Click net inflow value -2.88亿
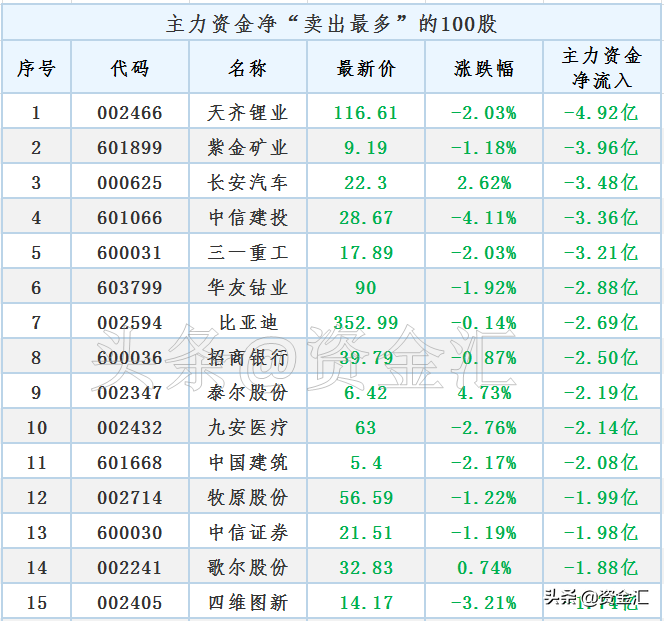The width and height of the screenshot is (664, 621). [601, 288]
